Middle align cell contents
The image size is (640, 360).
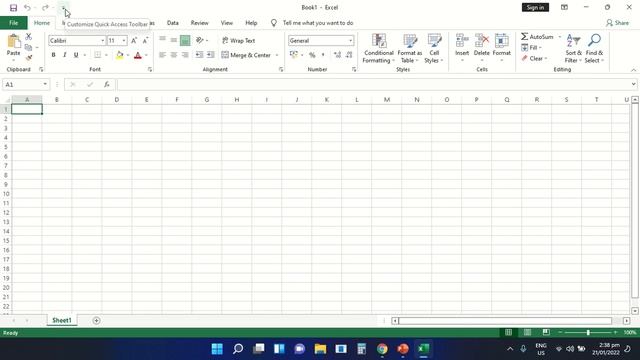[x=174, y=40]
